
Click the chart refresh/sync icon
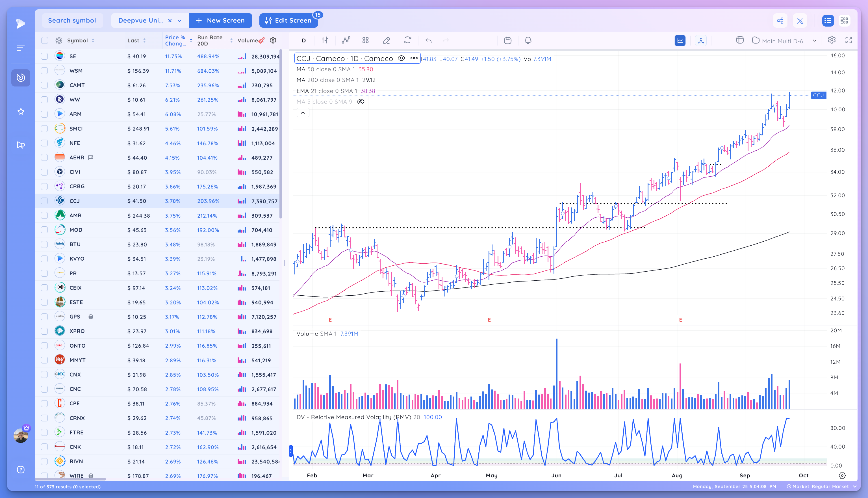[x=407, y=40]
